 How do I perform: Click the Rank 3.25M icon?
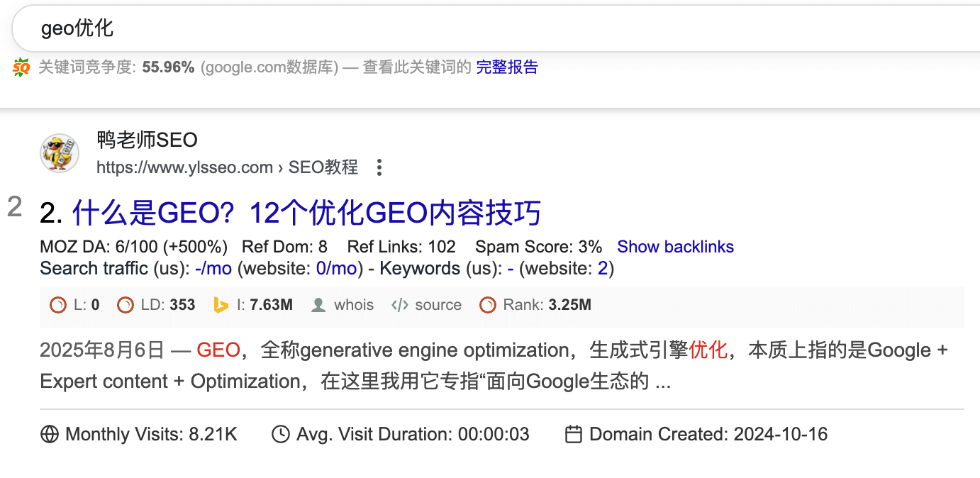487,305
